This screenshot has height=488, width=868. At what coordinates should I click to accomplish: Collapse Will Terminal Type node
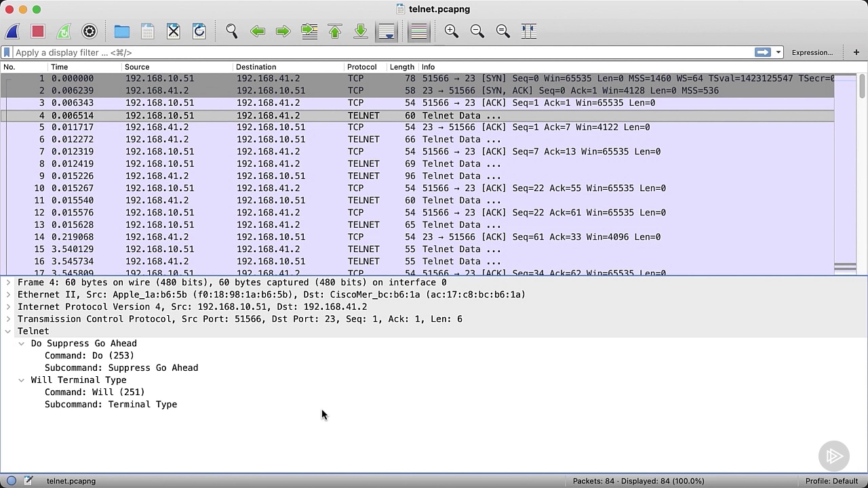(22, 380)
